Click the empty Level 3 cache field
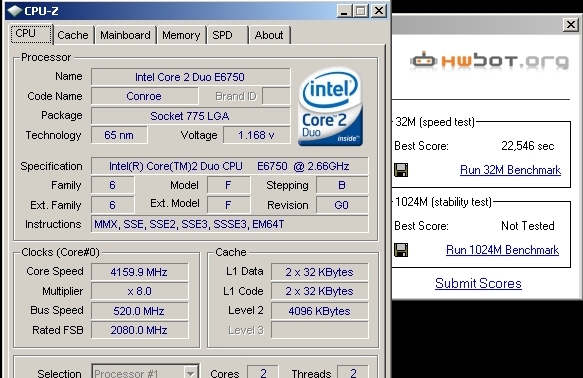This screenshot has width=583, height=378. [x=320, y=330]
